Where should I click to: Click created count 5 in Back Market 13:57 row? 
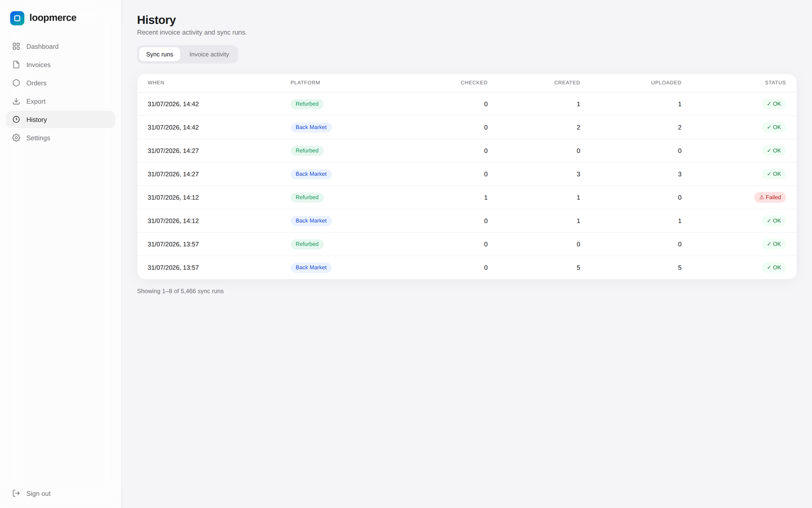click(x=578, y=268)
